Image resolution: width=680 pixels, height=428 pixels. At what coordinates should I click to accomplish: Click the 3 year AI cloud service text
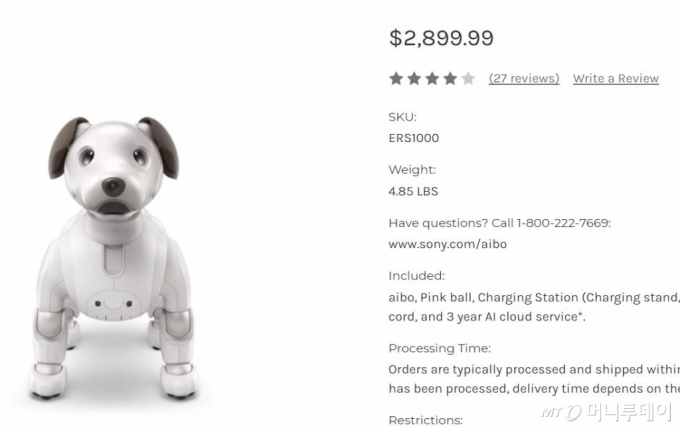pyautogui.click(x=515, y=317)
